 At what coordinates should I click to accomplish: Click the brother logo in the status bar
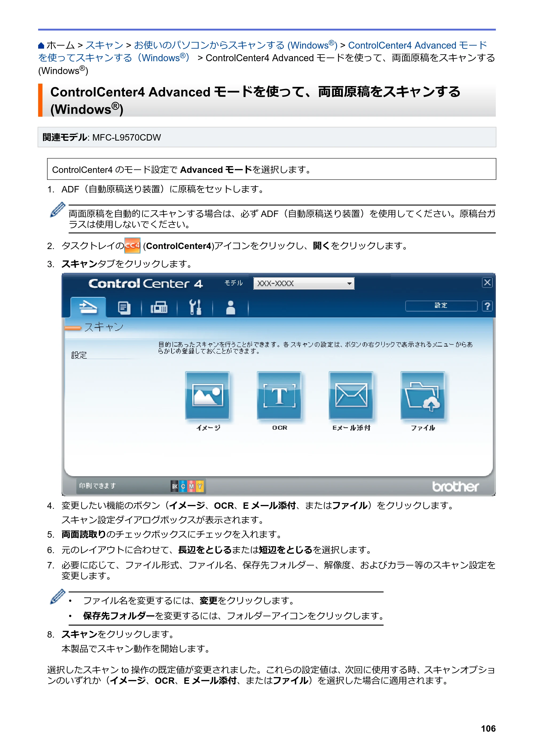tap(455, 486)
